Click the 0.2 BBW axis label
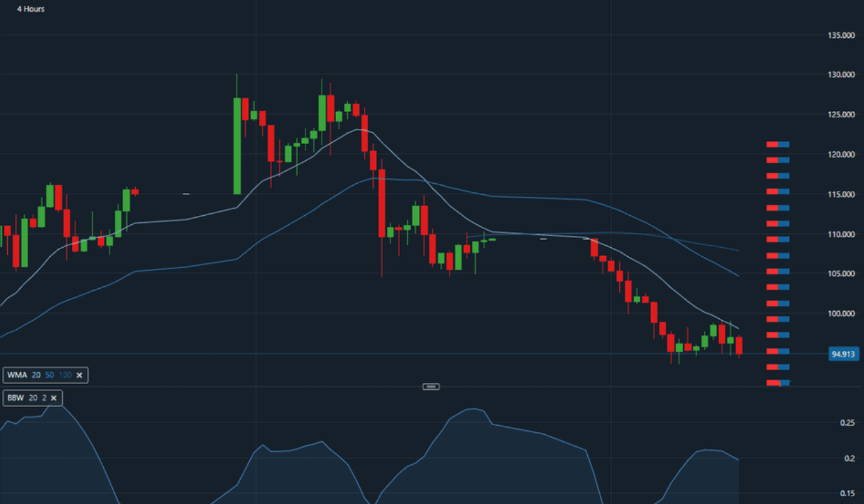The width and height of the screenshot is (864, 504). [850, 458]
